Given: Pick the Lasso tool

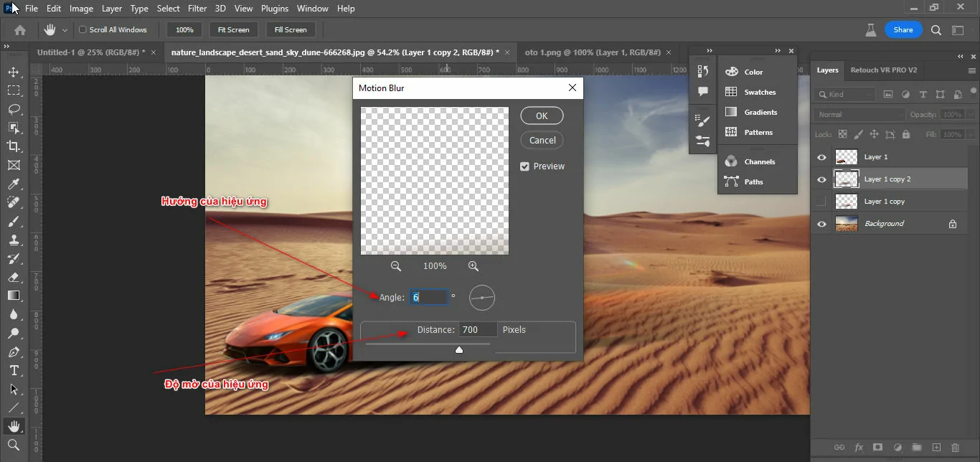Looking at the screenshot, I should (13, 108).
